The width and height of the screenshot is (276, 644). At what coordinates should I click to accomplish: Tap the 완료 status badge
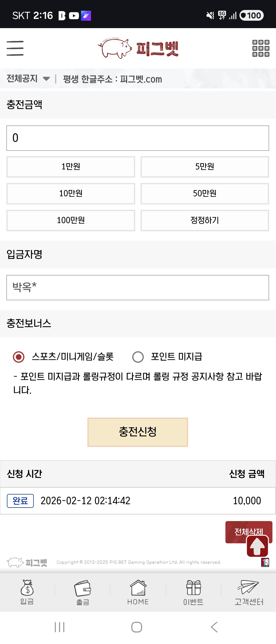click(x=20, y=501)
